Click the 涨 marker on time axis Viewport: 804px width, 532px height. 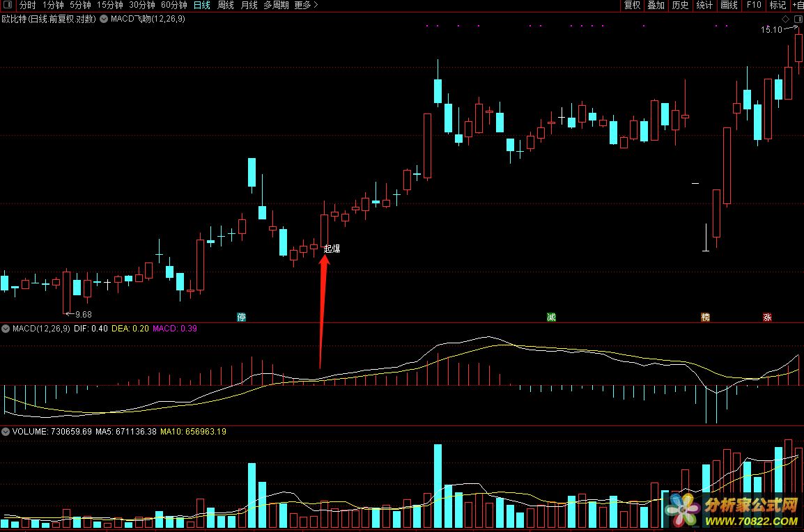click(x=767, y=318)
